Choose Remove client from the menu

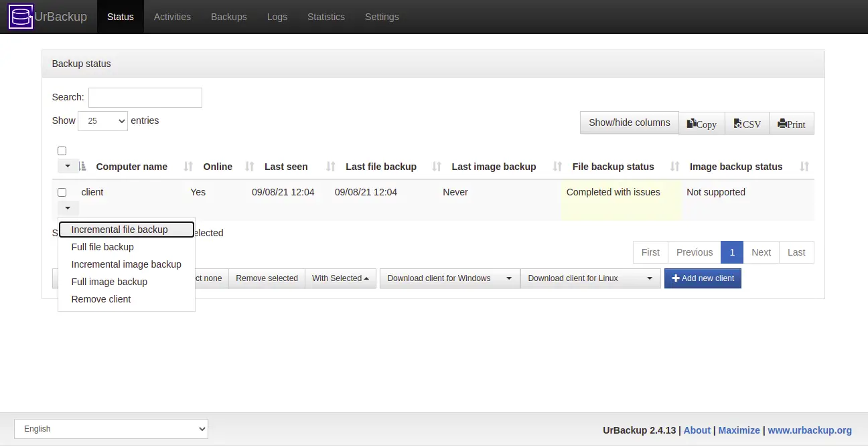[127, 299]
